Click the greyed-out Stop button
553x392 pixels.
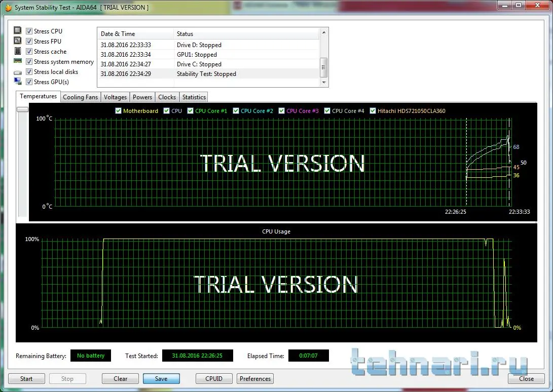click(67, 379)
